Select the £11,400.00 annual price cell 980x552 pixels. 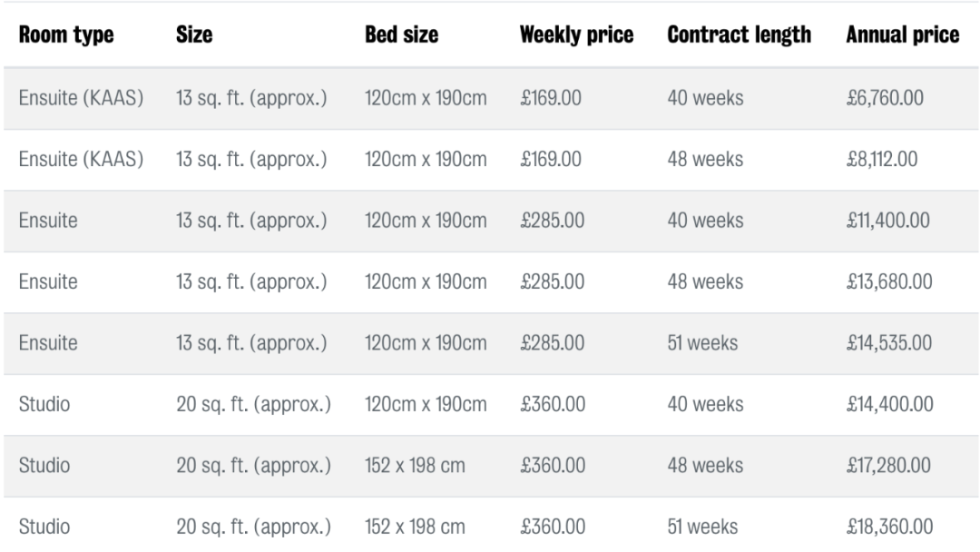pyautogui.click(x=888, y=221)
